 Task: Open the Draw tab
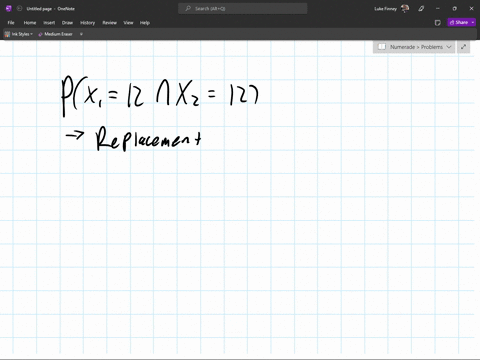[x=67, y=23]
